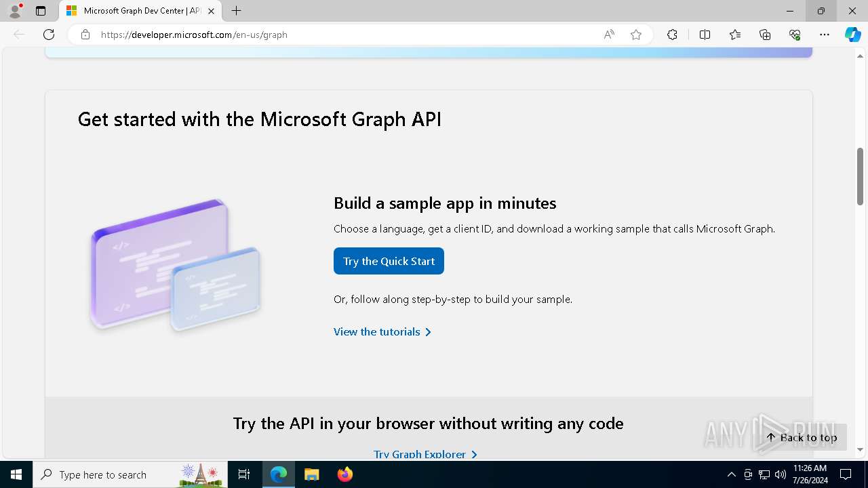The image size is (868, 488).
Task: Close the Microsoft Graph Dev Center tab
Action: pyautogui.click(x=211, y=11)
